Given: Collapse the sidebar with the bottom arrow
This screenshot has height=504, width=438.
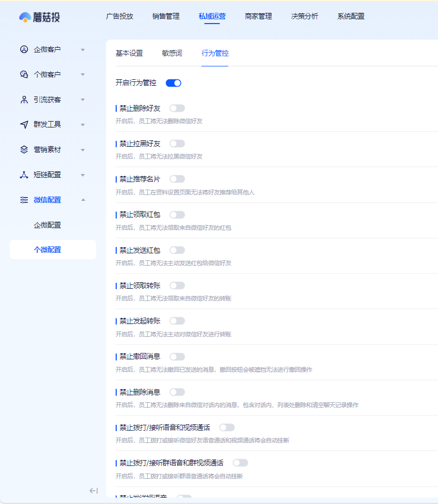Looking at the screenshot, I should pyautogui.click(x=94, y=490).
